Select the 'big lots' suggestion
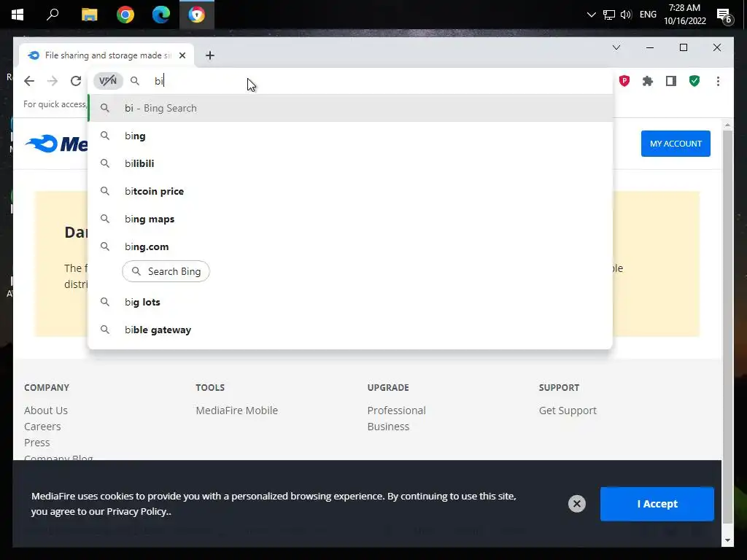The image size is (747, 560). coord(350,302)
